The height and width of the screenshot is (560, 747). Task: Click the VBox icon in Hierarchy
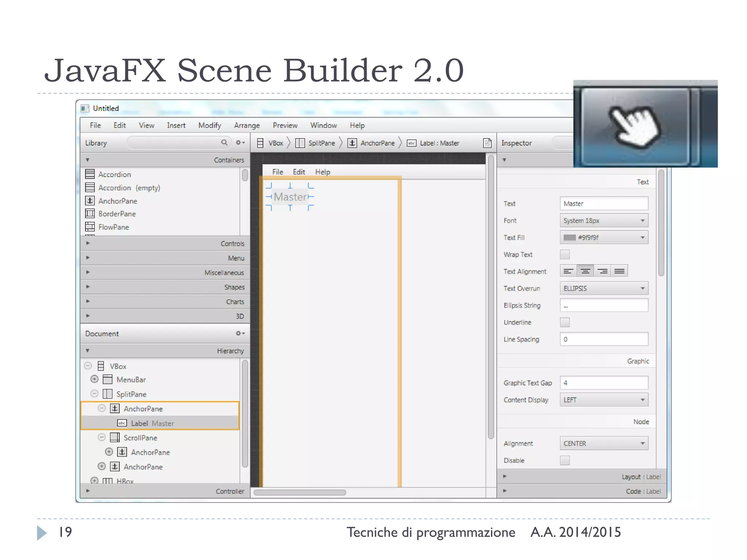101,366
